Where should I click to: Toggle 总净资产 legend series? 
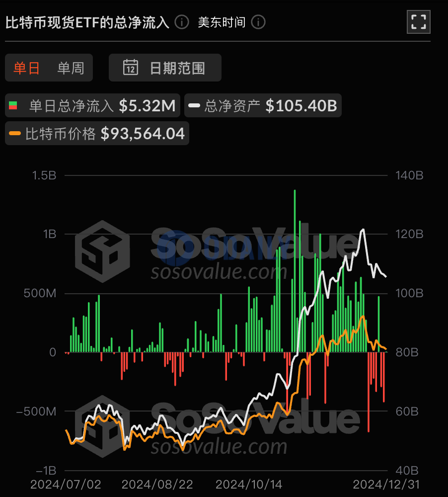tap(263, 105)
